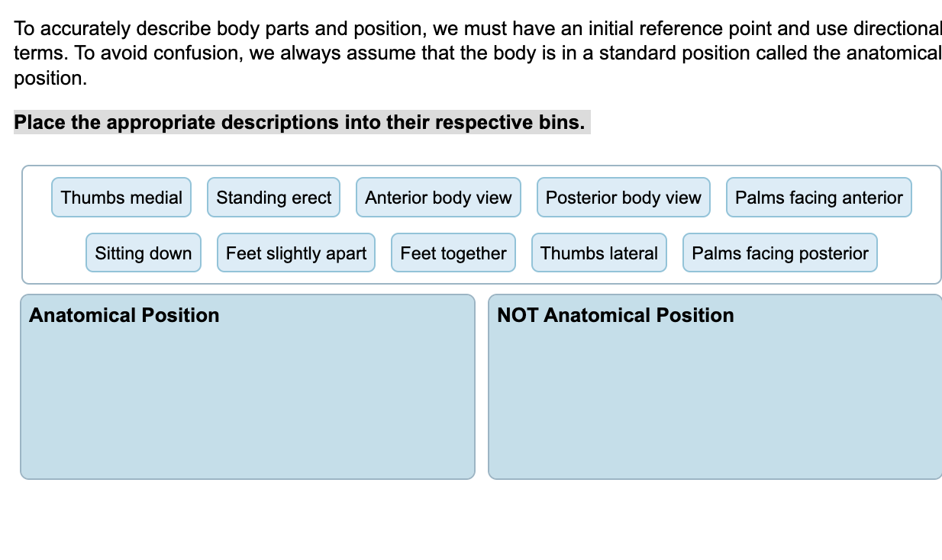Click the introductory paragraph about anatomical position
The width and height of the screenshot is (942, 560).
(471, 53)
